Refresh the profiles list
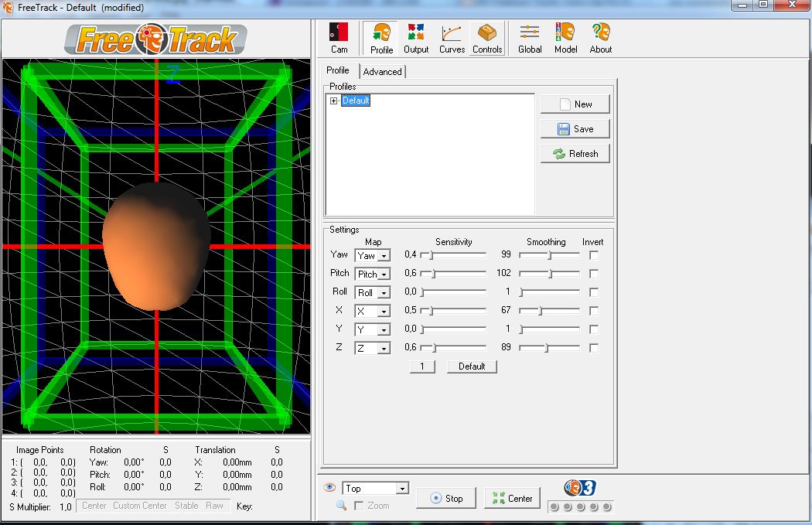Screen dimensions: 812x525 [x=575, y=154]
